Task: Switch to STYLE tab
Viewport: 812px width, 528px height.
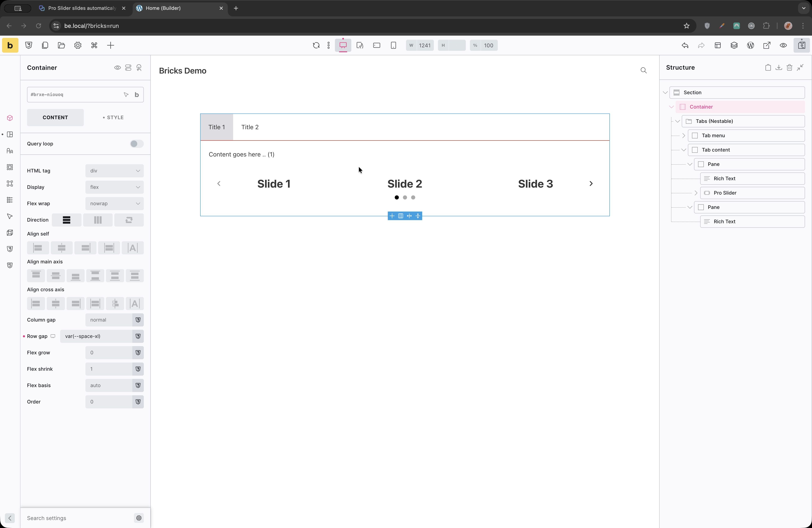Action: (113, 118)
